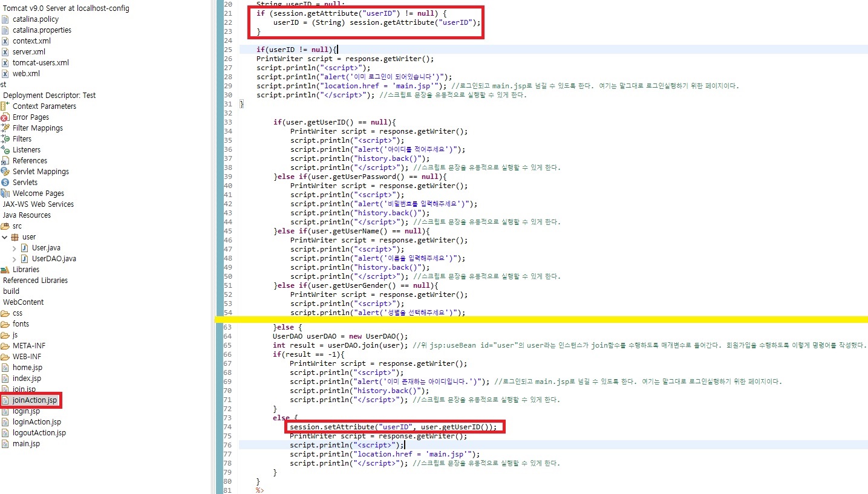Click the Servlets node icon
This screenshot has height=494, width=868.
click(x=5, y=183)
